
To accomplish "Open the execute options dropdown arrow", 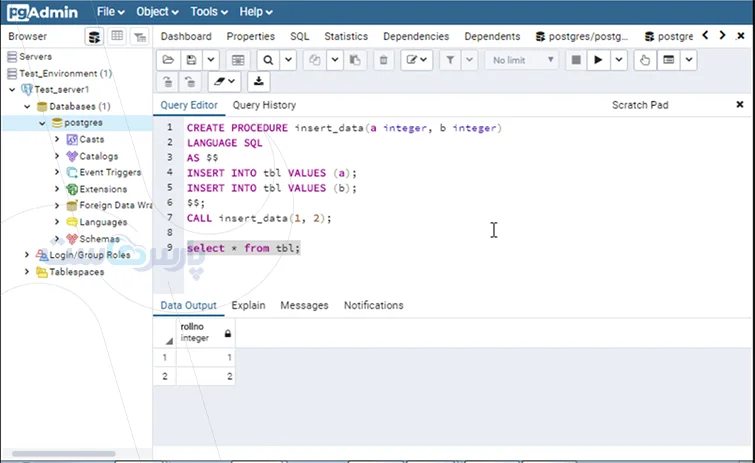I will 619,60.
